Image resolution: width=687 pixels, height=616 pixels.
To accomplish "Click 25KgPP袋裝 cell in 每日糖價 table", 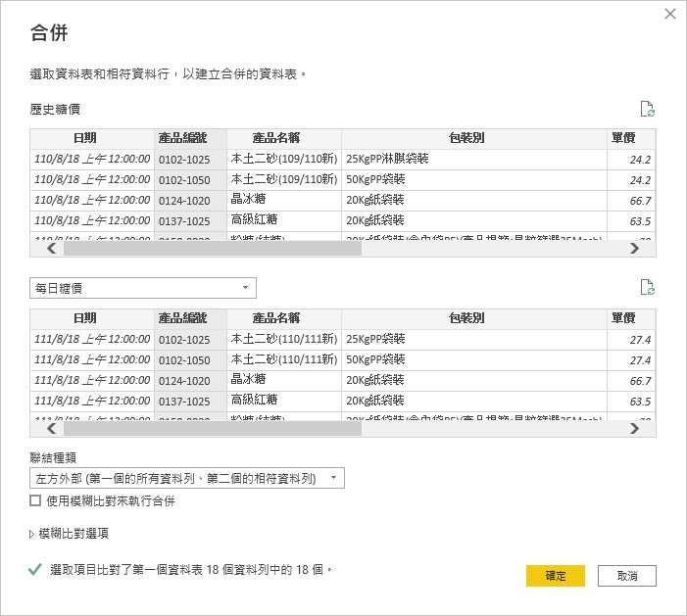I will (474, 339).
